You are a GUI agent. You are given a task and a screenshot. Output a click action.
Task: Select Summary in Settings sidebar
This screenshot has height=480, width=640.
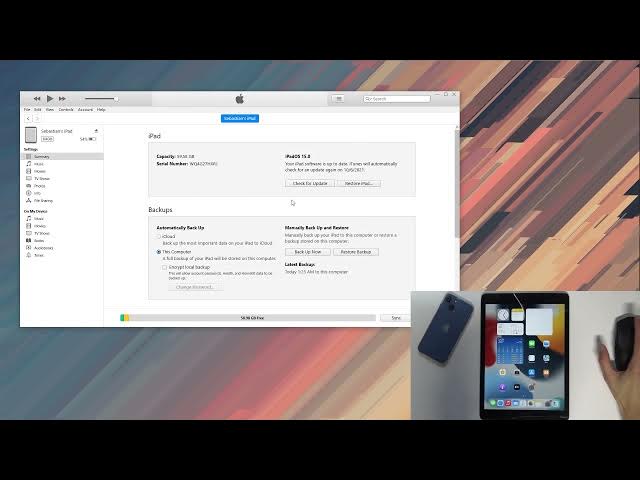(62, 157)
